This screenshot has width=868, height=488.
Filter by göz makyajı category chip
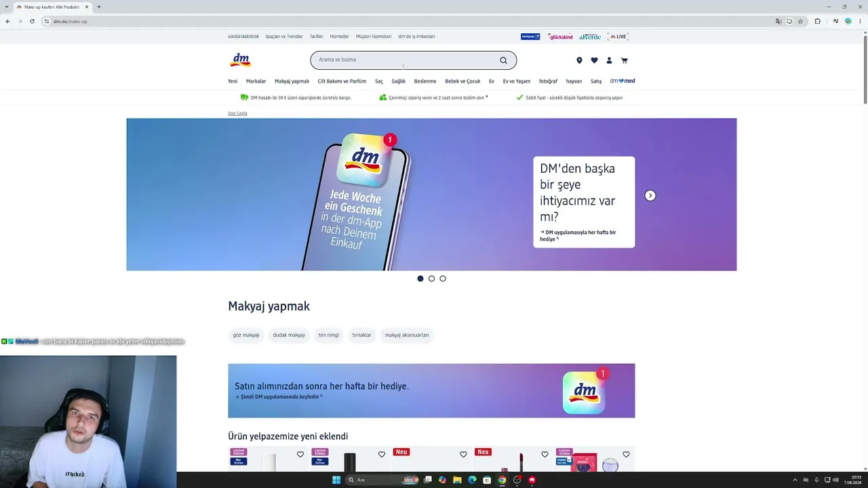(x=246, y=335)
